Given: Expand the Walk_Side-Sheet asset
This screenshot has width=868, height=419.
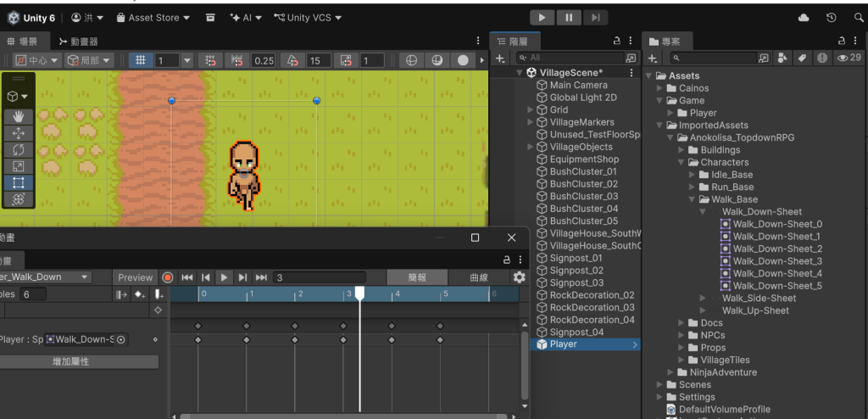Looking at the screenshot, I should click(x=703, y=299).
